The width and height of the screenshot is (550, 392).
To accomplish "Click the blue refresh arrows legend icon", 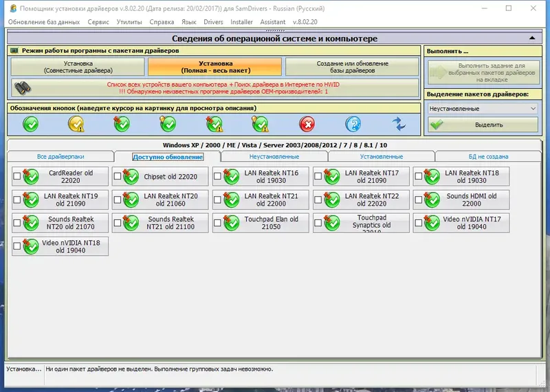I will click(399, 124).
